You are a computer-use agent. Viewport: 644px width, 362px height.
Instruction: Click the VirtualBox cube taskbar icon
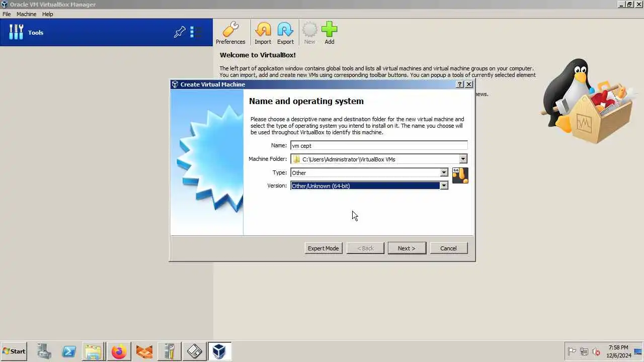point(219,351)
